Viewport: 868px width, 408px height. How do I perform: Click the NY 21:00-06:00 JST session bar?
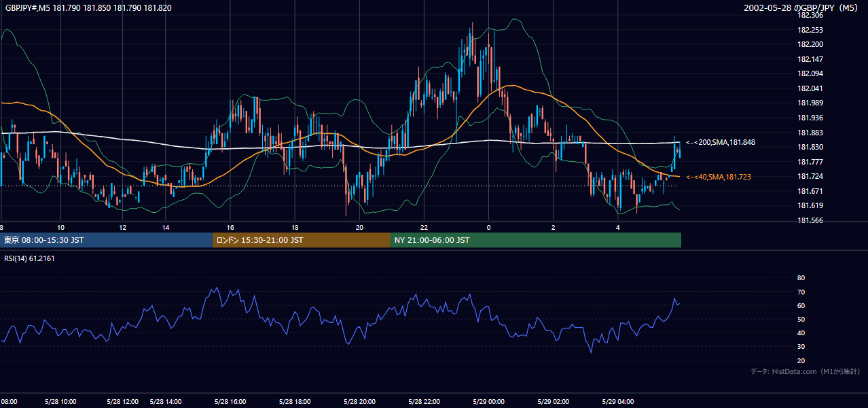pos(536,240)
